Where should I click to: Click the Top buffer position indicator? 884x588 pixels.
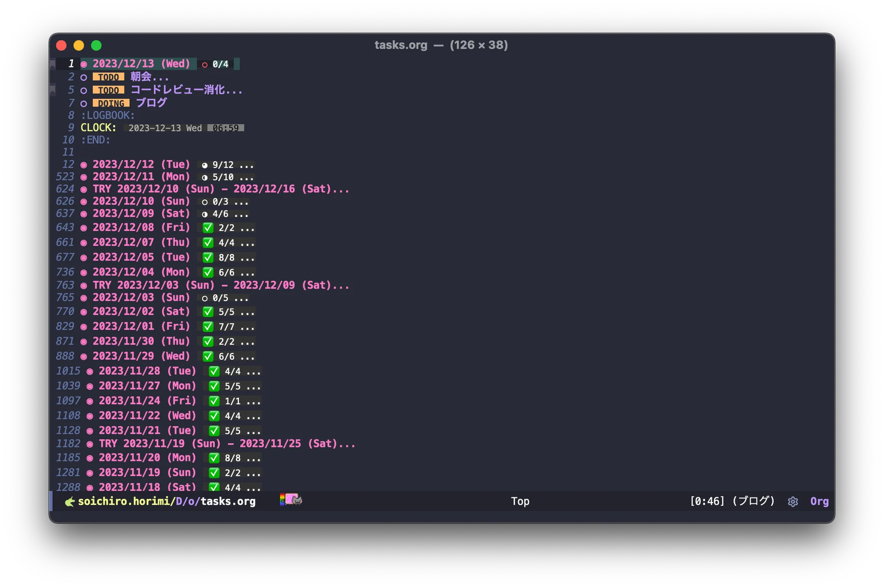pyautogui.click(x=520, y=501)
